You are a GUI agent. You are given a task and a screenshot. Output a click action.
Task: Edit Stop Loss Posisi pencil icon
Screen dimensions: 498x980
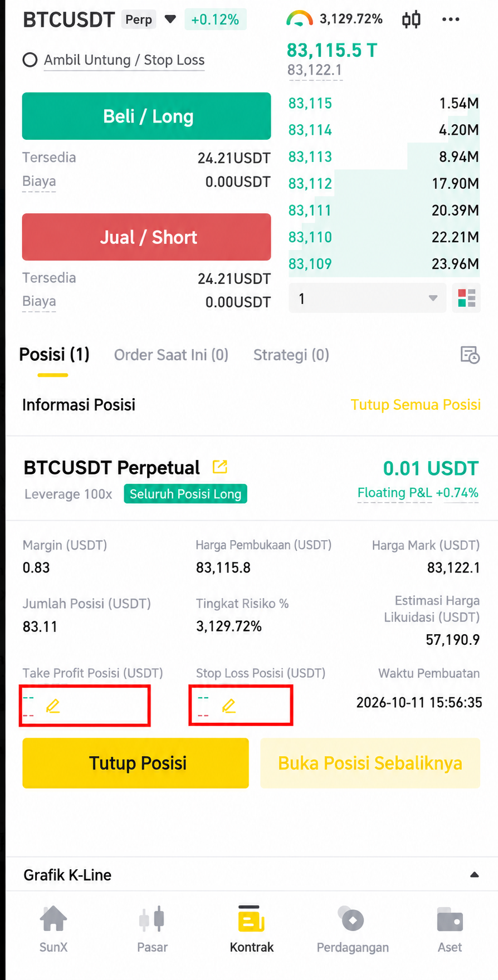click(228, 706)
